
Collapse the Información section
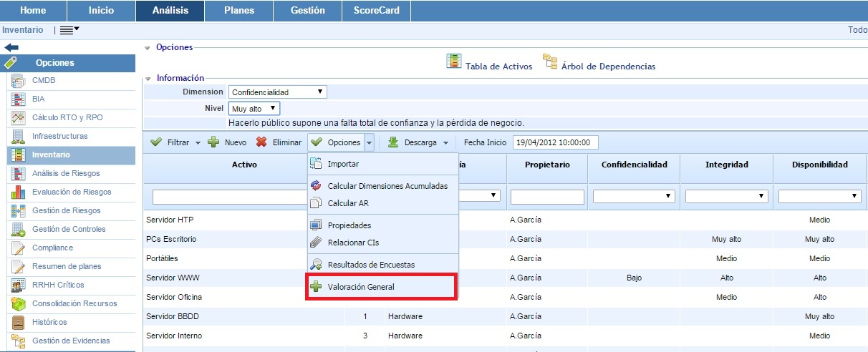pyautogui.click(x=148, y=78)
